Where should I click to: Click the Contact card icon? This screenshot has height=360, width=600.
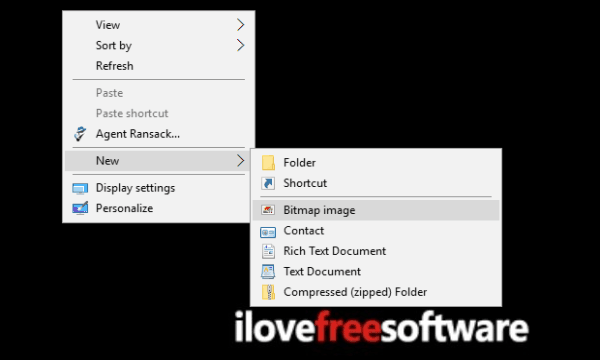pyautogui.click(x=268, y=231)
